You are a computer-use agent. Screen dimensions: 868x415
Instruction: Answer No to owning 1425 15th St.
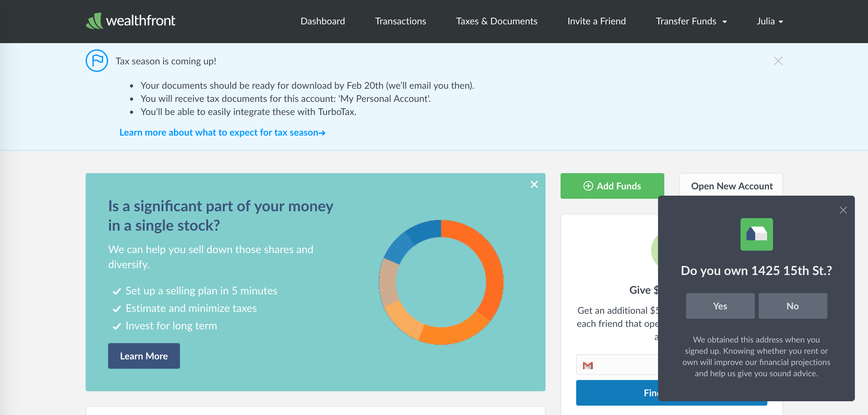[x=792, y=306]
